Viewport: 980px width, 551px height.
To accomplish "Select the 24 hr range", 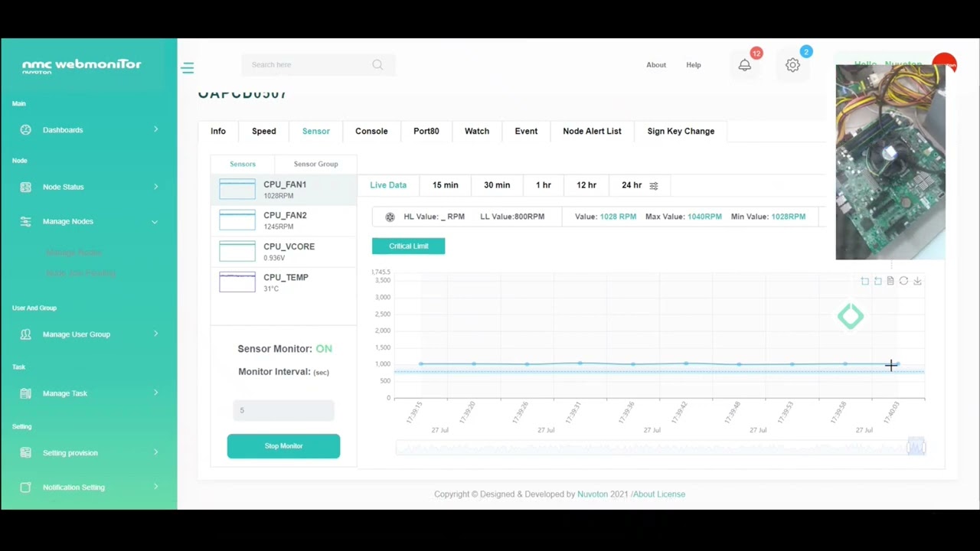I will (x=632, y=185).
